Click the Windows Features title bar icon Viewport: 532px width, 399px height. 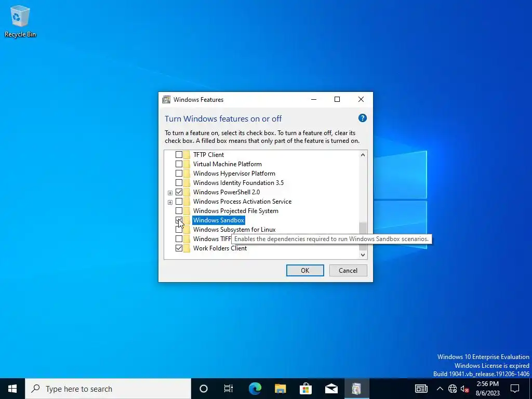pos(166,99)
